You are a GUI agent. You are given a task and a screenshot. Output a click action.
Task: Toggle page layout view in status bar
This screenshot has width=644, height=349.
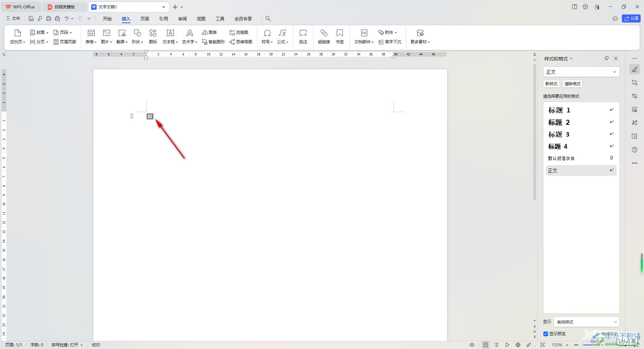[485, 345]
